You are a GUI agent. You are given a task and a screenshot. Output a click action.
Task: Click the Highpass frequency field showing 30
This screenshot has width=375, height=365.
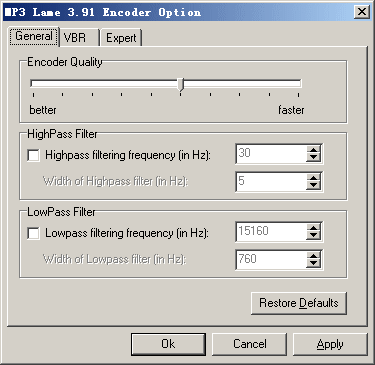[271, 154]
